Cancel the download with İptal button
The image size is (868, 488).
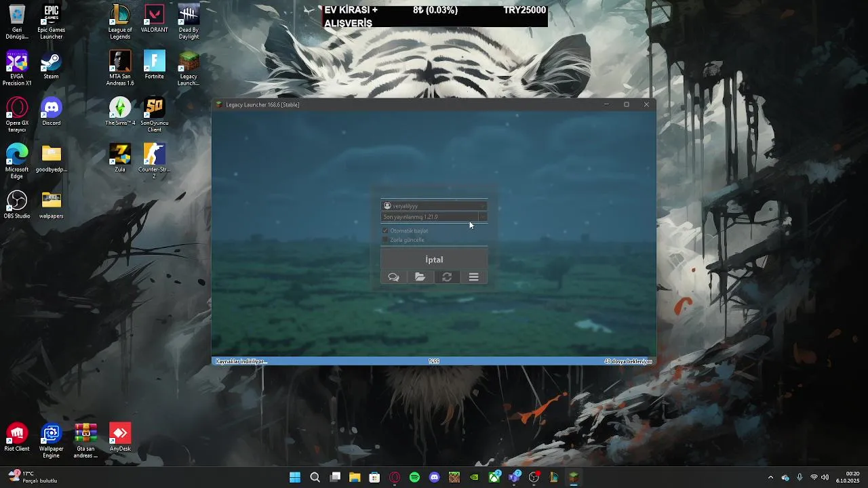coord(434,260)
